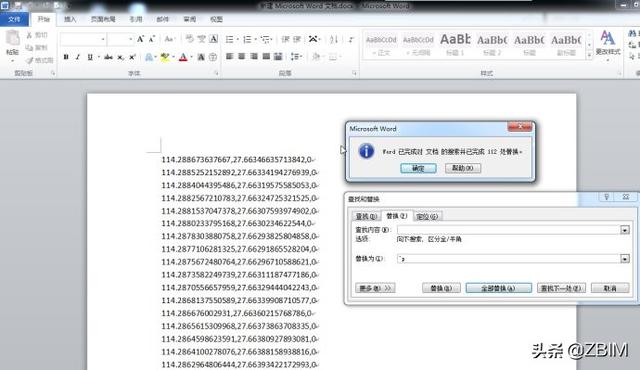The height and width of the screenshot is (370, 640).
Task: Justify the paragraph text
Action: (266, 57)
